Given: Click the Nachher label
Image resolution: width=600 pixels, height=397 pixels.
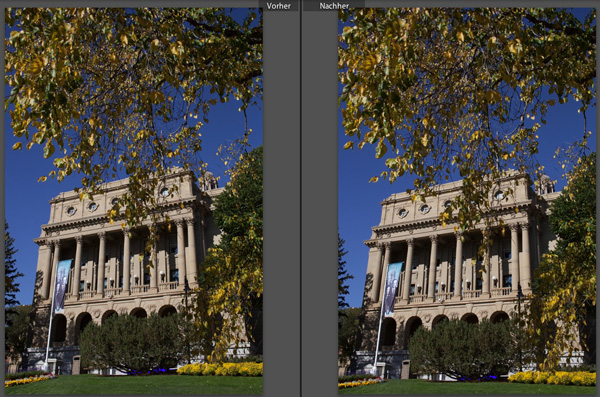Looking at the screenshot, I should (334, 6).
